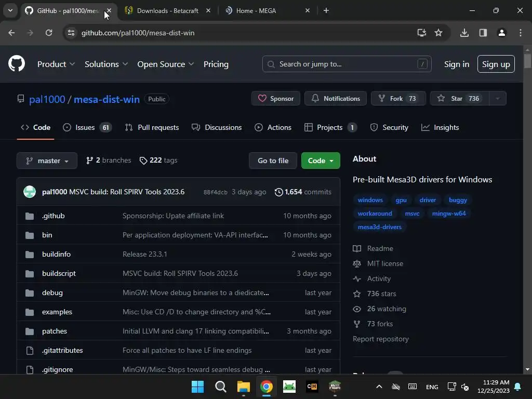Screen dimensions: 532x399
Task: Expand the Solutions menu
Action: pos(106,64)
